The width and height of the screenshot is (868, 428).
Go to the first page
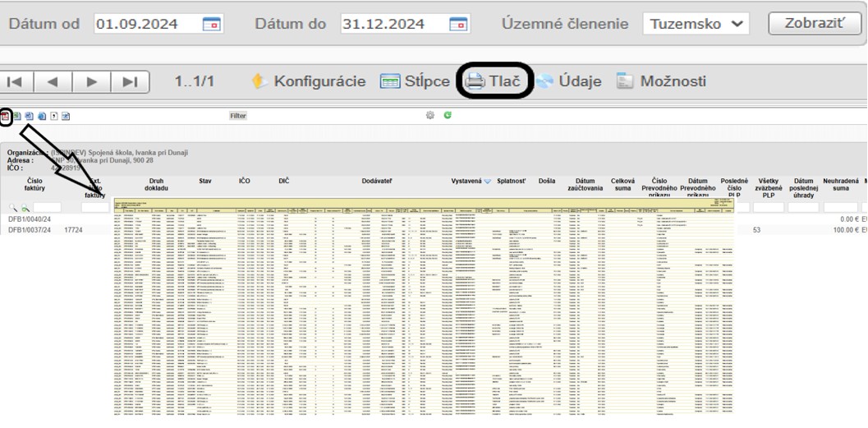pyautogui.click(x=16, y=81)
